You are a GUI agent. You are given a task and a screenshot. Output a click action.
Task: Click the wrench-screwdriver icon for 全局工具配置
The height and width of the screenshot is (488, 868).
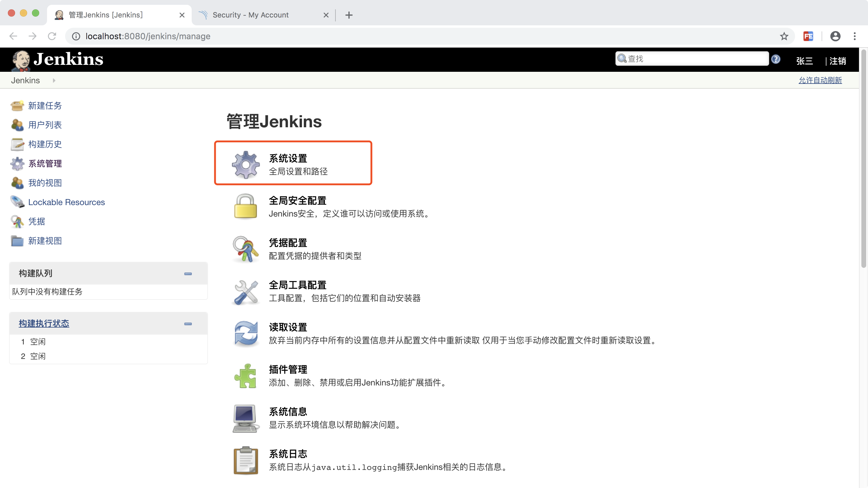[x=246, y=291]
